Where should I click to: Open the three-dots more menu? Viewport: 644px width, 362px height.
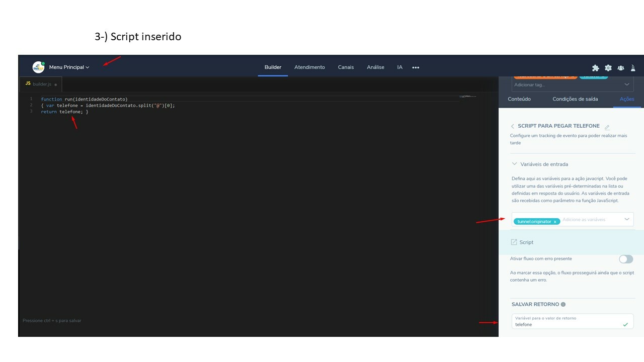tap(416, 67)
